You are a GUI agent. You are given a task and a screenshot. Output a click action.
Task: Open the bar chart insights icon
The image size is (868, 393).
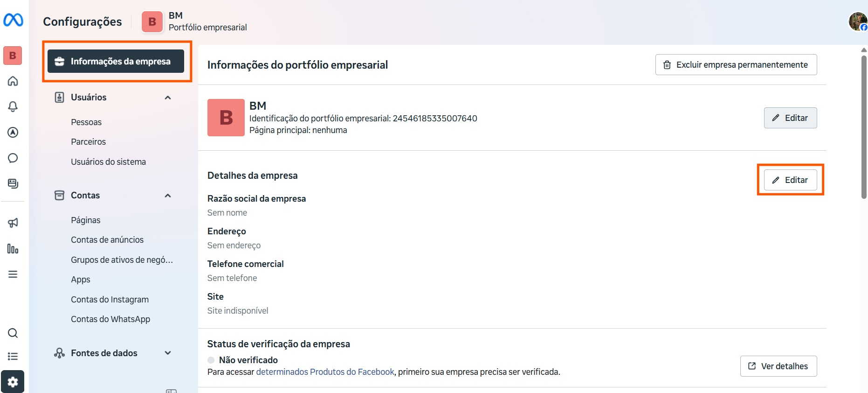click(x=13, y=249)
